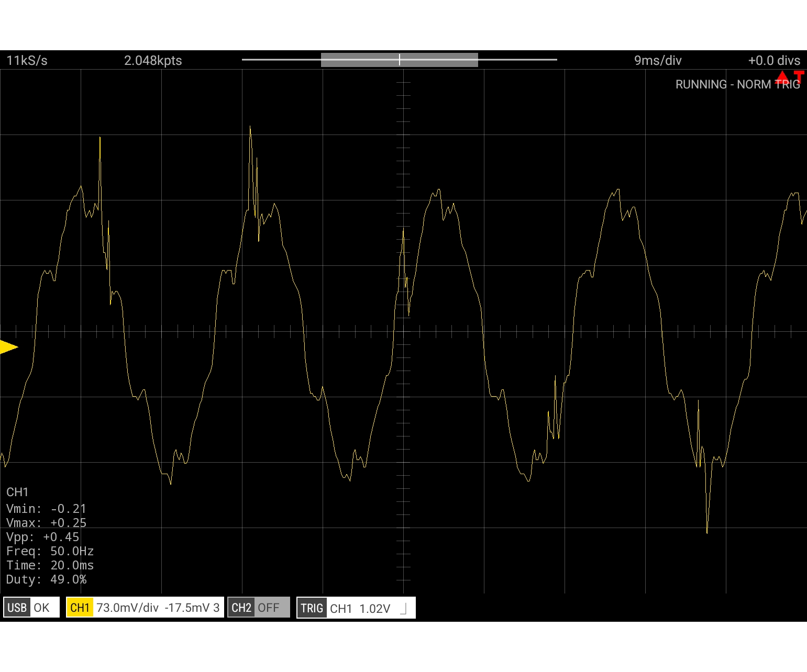
Task: Toggle the RUNNING acquisition status
Action: (702, 84)
